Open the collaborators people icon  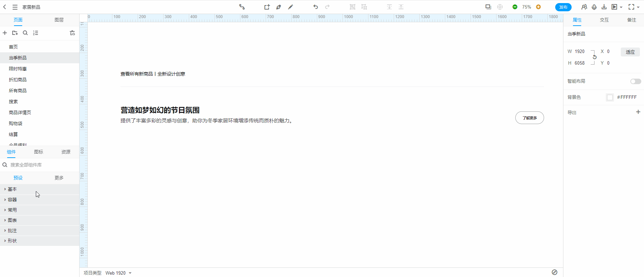(x=584, y=7)
